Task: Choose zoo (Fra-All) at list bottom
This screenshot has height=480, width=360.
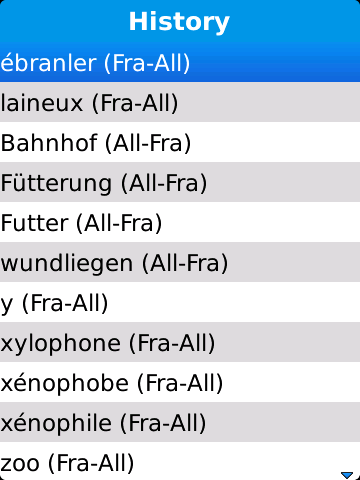Action: point(180,461)
